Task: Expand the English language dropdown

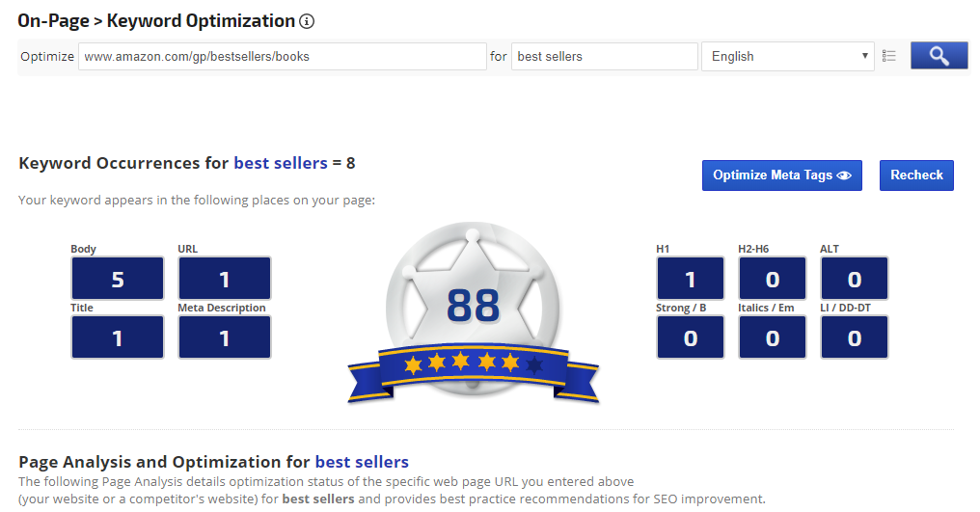Action: coord(787,56)
